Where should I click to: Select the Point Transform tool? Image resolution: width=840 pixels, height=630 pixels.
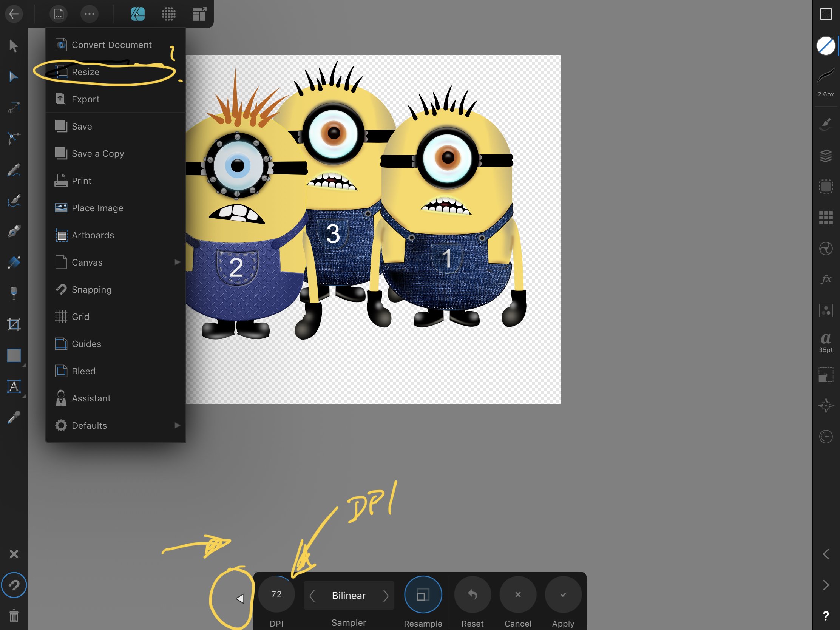tap(14, 108)
